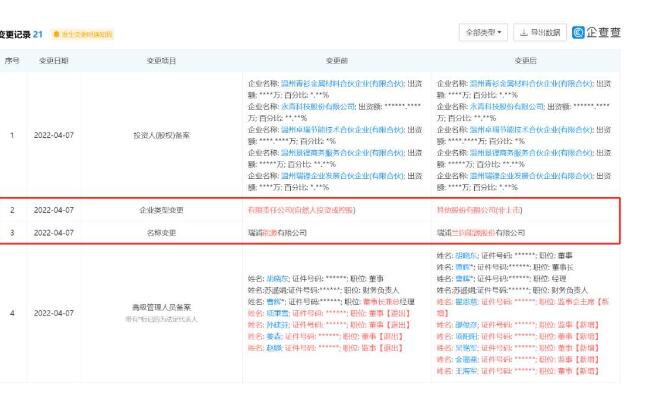
Task: Click the 高级管理人员备案 entry
Action: point(161,307)
